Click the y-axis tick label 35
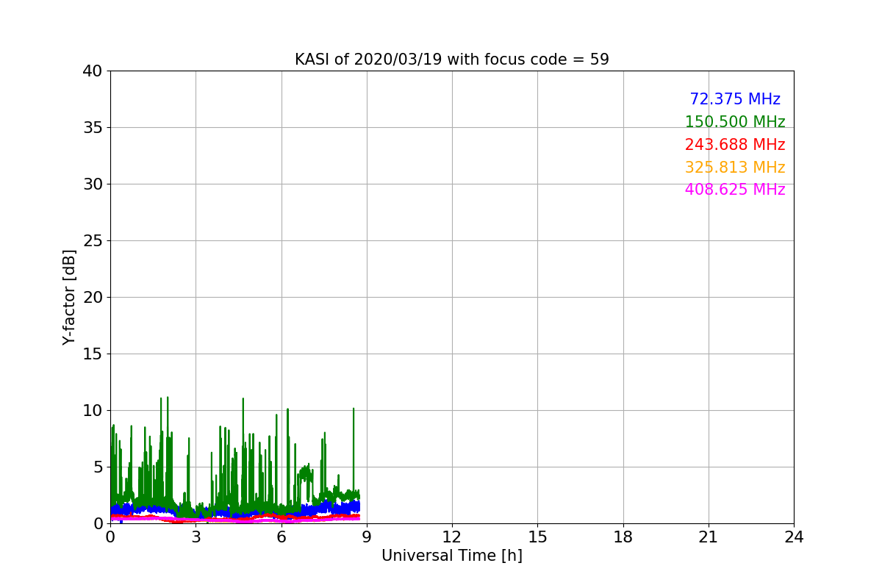This screenshot has height=588, width=882. (93, 128)
